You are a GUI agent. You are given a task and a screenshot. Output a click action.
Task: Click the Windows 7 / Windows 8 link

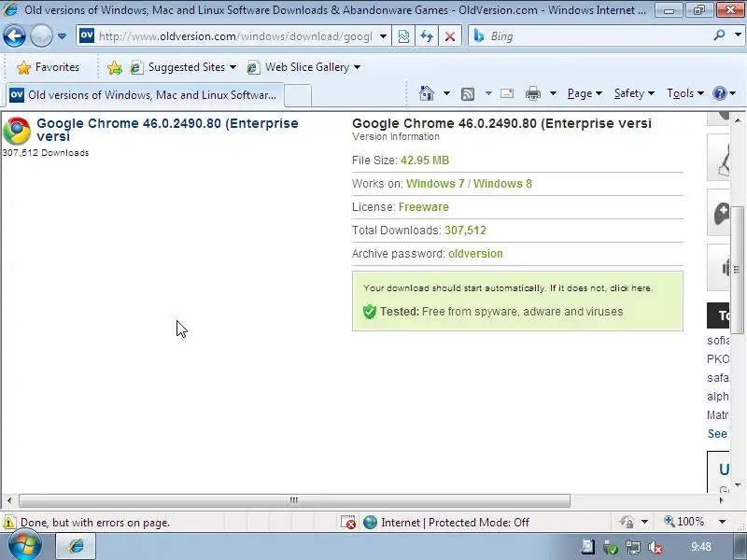tap(469, 184)
